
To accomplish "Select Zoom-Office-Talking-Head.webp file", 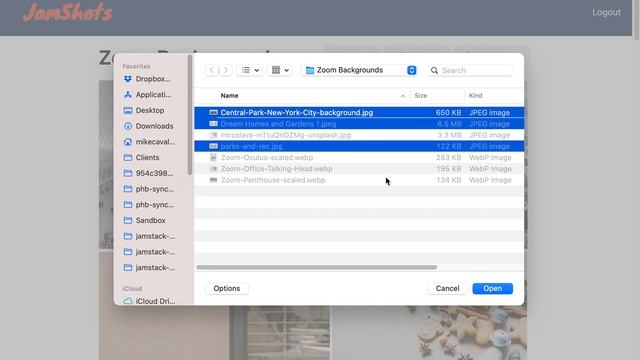I will pyautogui.click(x=359, y=169).
